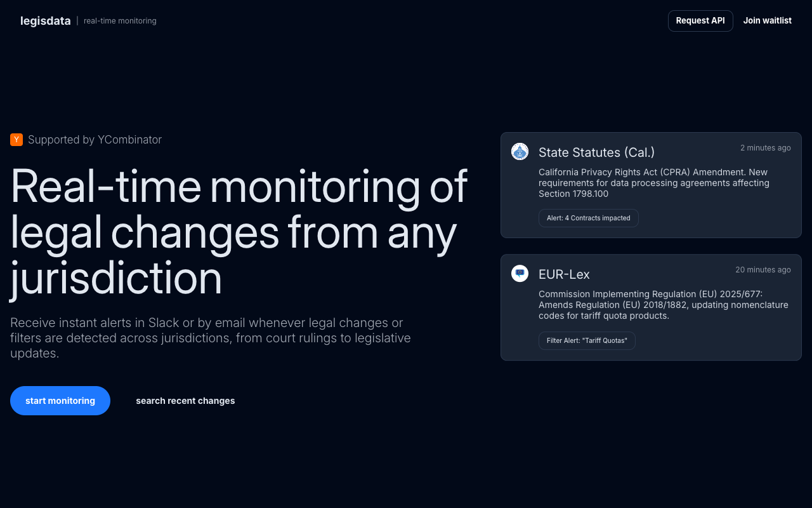Click the EUR-Lex card heading

tap(564, 274)
